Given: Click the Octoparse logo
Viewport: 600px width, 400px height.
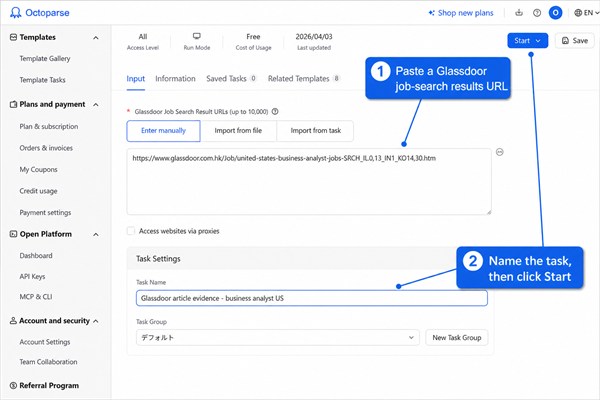Looking at the screenshot, I should pos(40,13).
